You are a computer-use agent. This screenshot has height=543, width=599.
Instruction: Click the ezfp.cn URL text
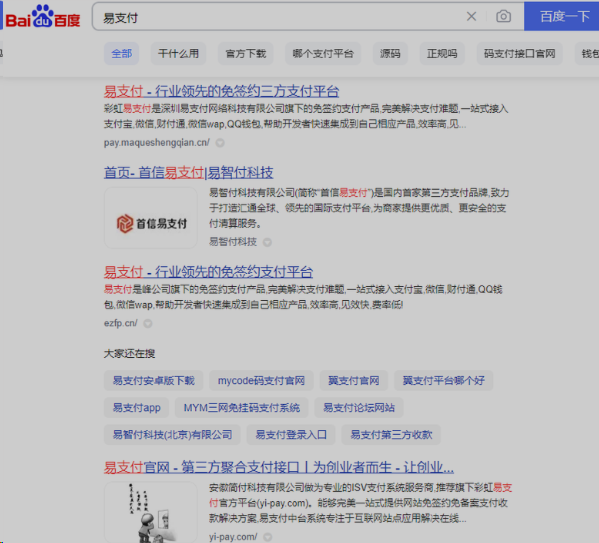(x=120, y=323)
